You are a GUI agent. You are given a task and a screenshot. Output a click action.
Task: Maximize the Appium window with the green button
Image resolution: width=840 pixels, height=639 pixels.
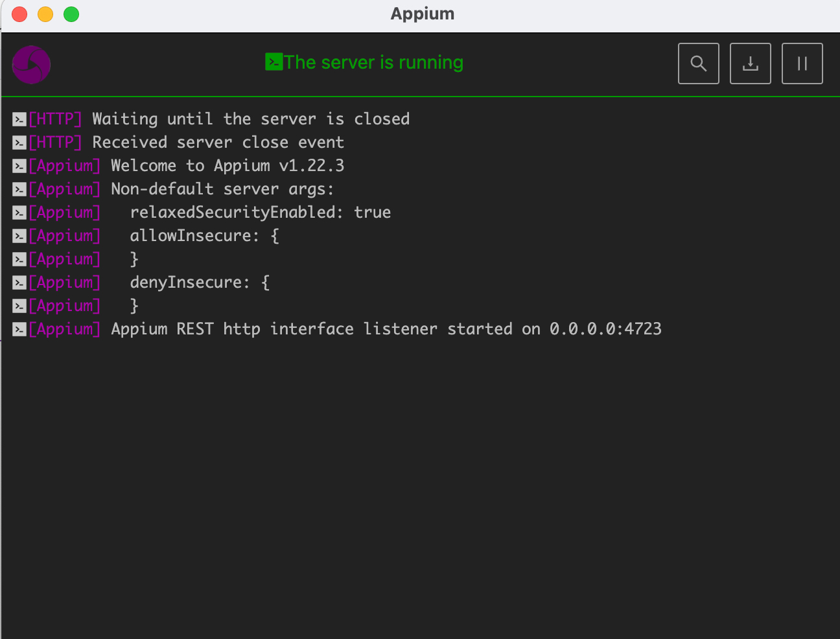(71, 14)
